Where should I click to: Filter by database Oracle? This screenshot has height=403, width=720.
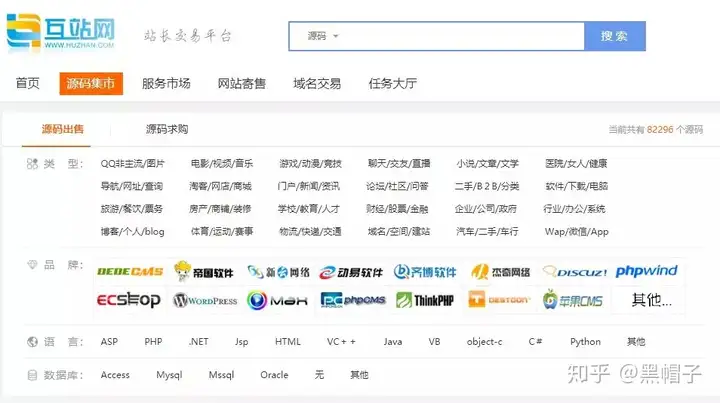tap(274, 375)
